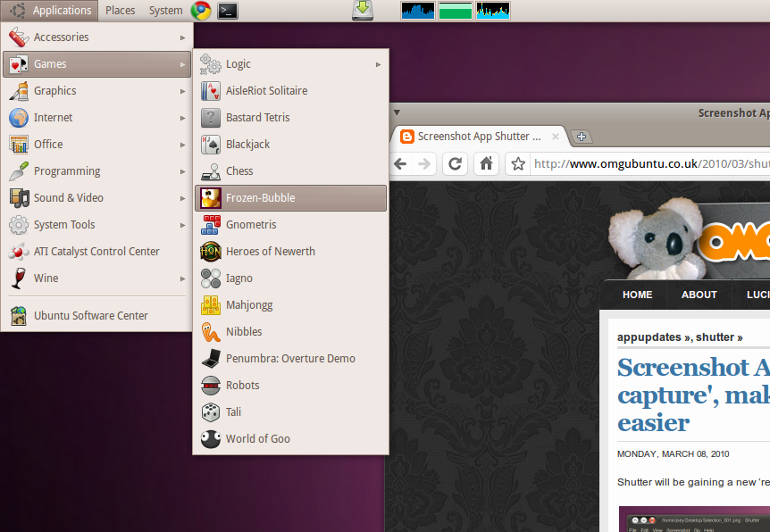The width and height of the screenshot is (770, 532).
Task: Click the Ubuntu Software Center icon
Action: (19, 316)
